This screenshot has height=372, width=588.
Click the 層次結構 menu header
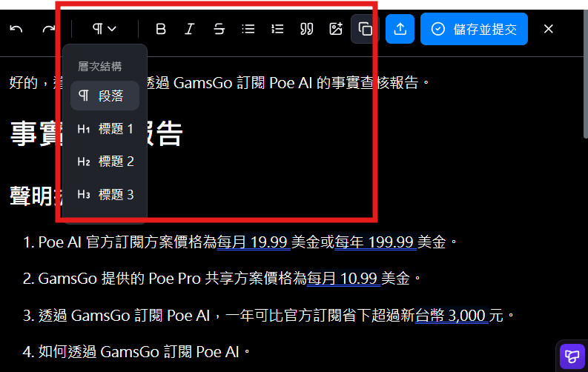pos(100,67)
